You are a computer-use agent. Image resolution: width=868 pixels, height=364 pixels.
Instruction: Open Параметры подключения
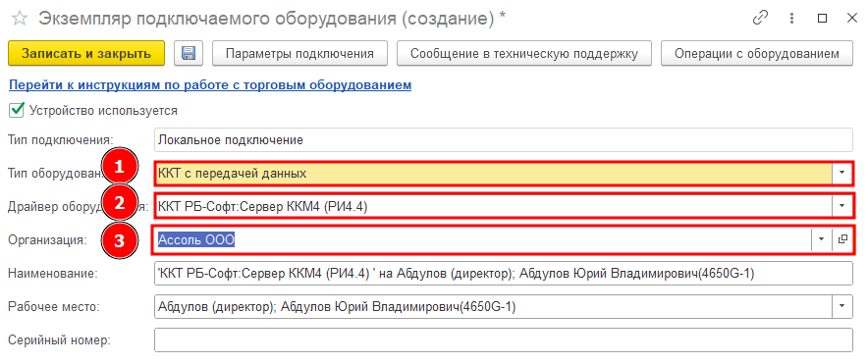click(x=299, y=54)
